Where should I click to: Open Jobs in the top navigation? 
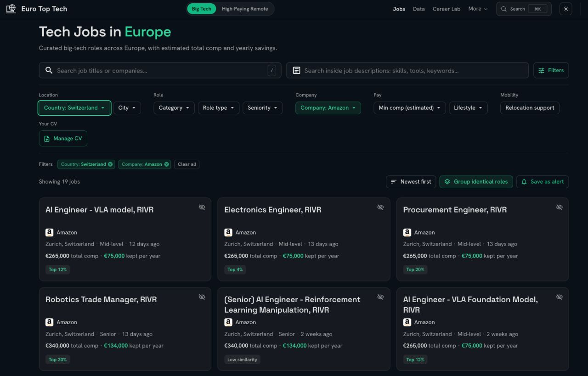[x=399, y=9]
